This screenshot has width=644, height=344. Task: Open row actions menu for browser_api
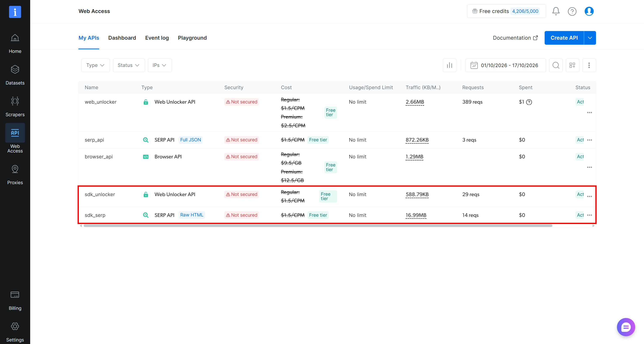(589, 167)
